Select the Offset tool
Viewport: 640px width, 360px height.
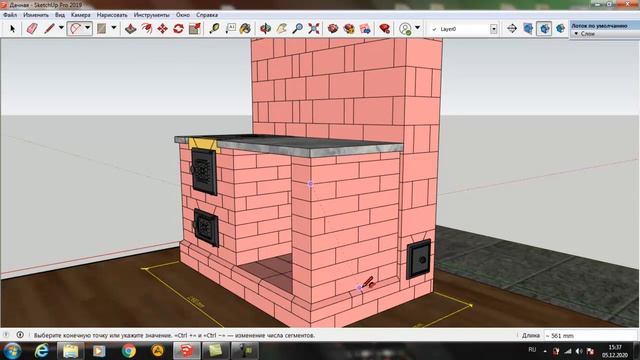pos(147,29)
